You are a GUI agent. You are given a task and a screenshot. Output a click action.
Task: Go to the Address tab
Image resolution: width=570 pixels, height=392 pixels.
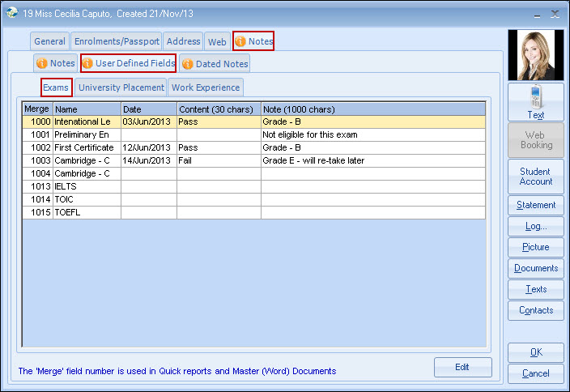(183, 41)
